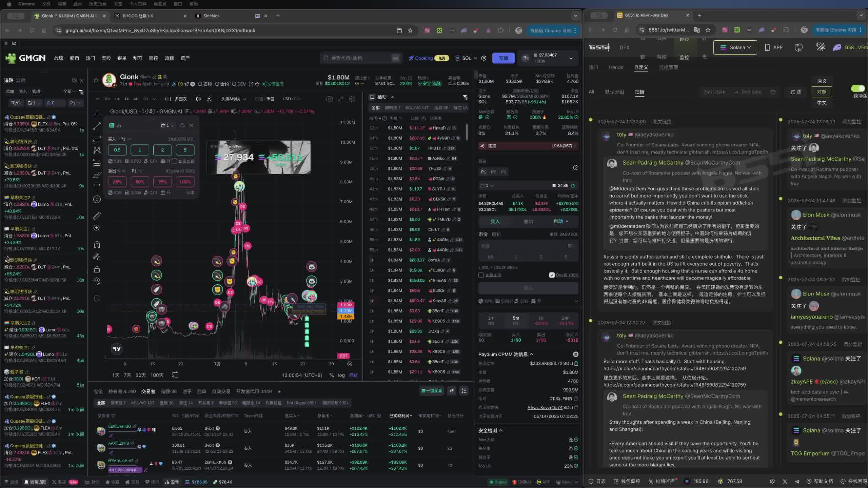This screenshot has width=868, height=488.
Task: Select the ruler measure tool
Action: pyautogui.click(x=97, y=216)
